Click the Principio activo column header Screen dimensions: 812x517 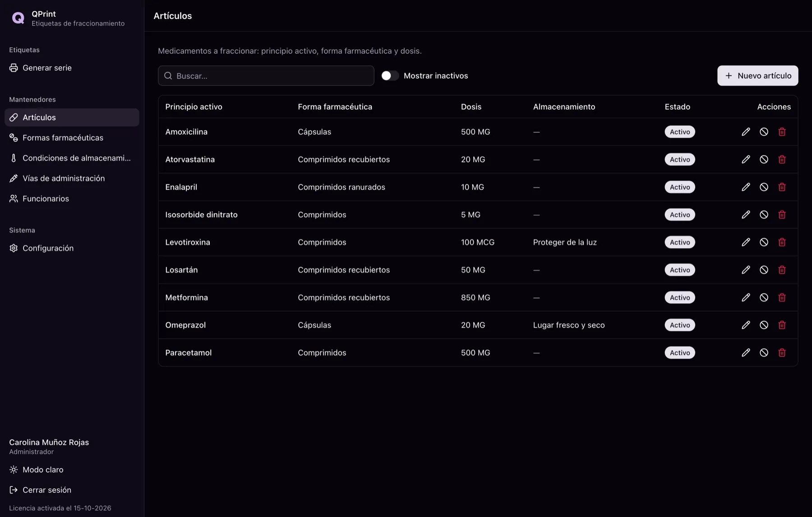tap(194, 107)
